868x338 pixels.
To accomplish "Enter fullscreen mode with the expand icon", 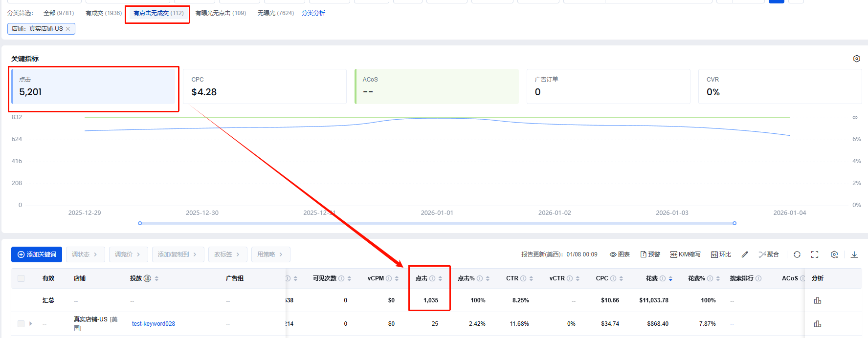I will point(815,254).
